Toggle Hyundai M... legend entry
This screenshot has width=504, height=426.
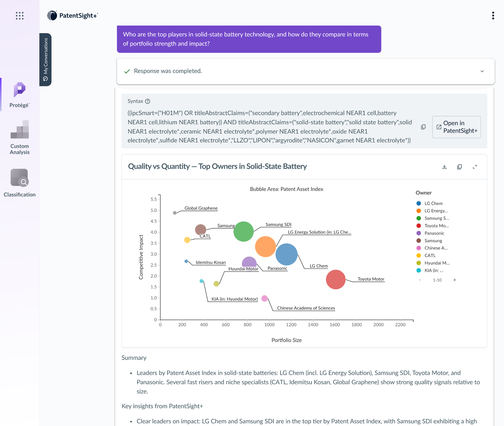[433, 263]
